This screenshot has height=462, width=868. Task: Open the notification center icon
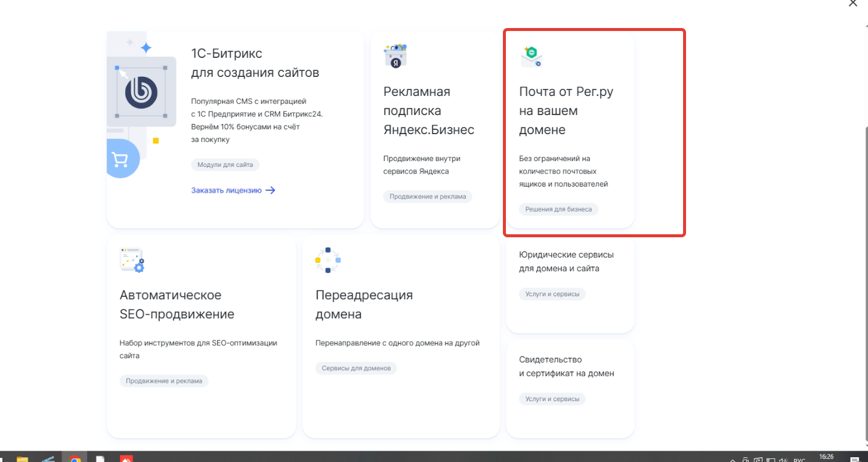point(855,460)
